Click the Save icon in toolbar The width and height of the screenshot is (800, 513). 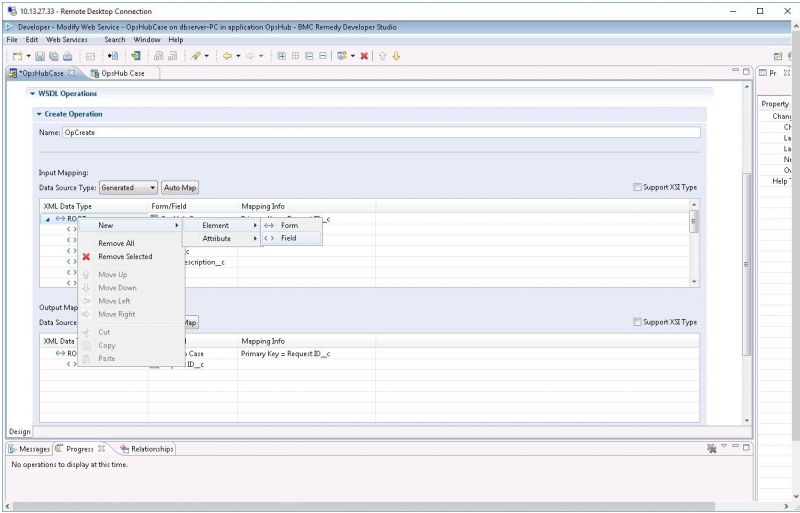41,56
